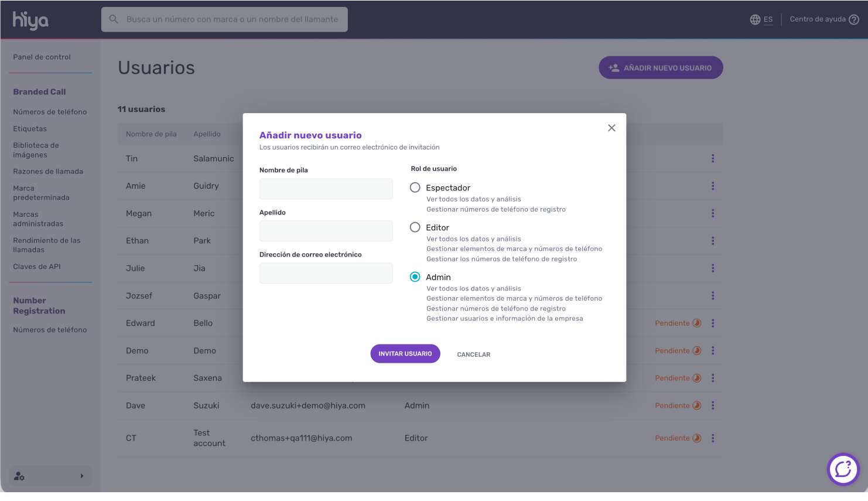Click pending status icon for Edward Bello
This screenshot has height=501, width=868.
[696, 323]
